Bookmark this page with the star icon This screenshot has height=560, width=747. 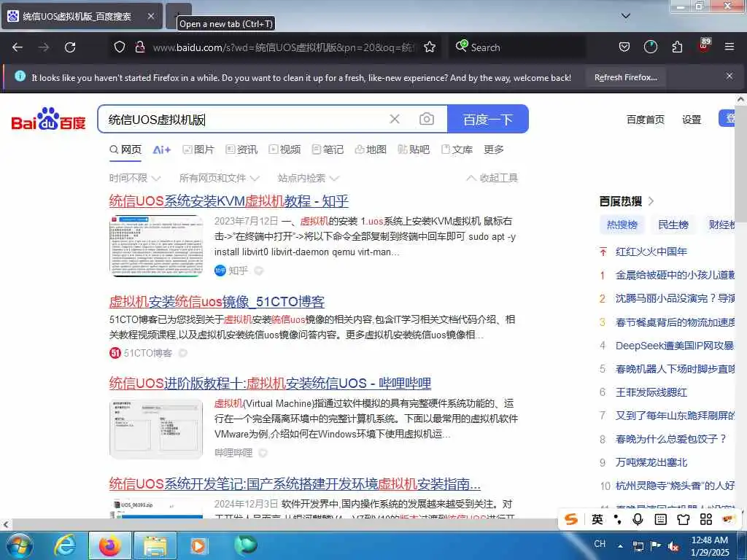click(430, 47)
